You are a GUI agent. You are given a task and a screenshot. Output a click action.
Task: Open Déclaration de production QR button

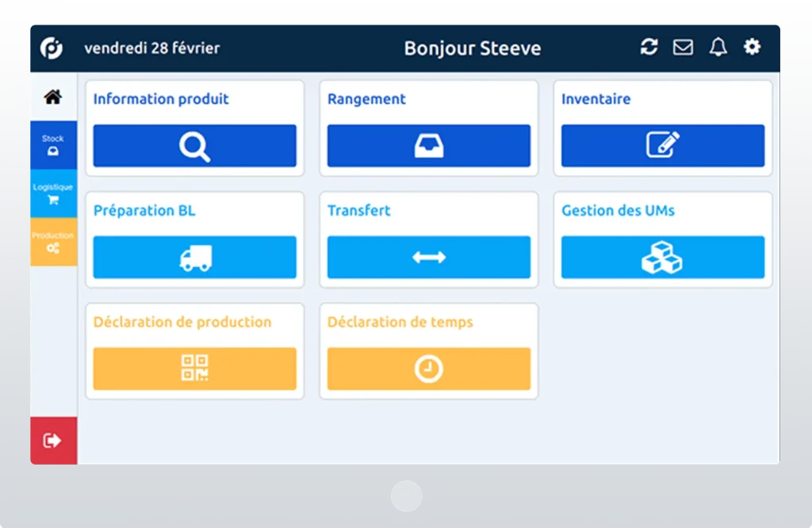pos(195,369)
